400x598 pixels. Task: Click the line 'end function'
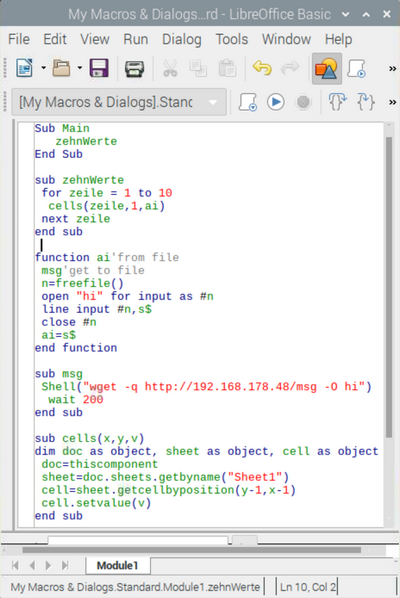coord(76,348)
